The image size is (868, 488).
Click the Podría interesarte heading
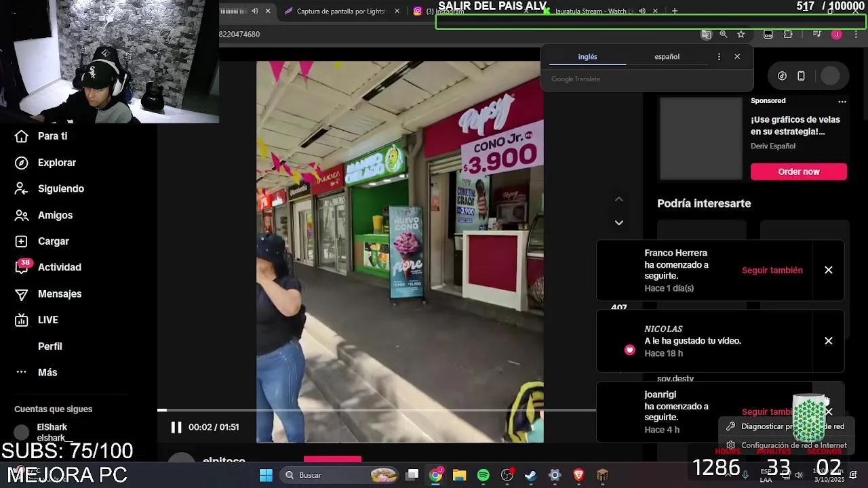(x=704, y=203)
